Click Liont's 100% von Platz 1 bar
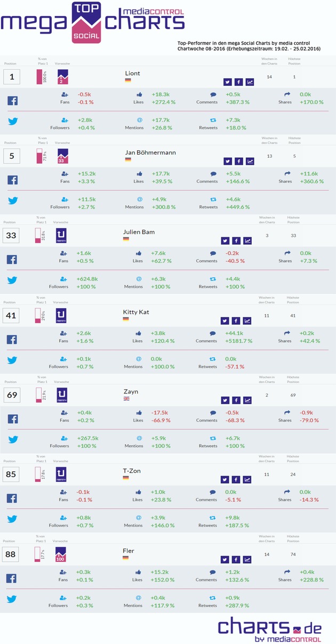336x644 pixels. pyautogui.click(x=39, y=76)
